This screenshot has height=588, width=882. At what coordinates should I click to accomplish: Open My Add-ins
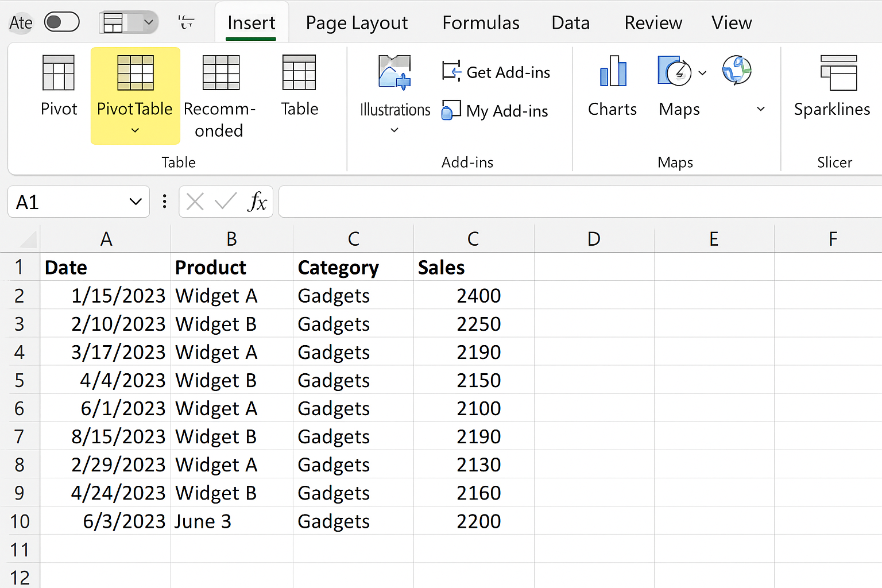tap(495, 111)
